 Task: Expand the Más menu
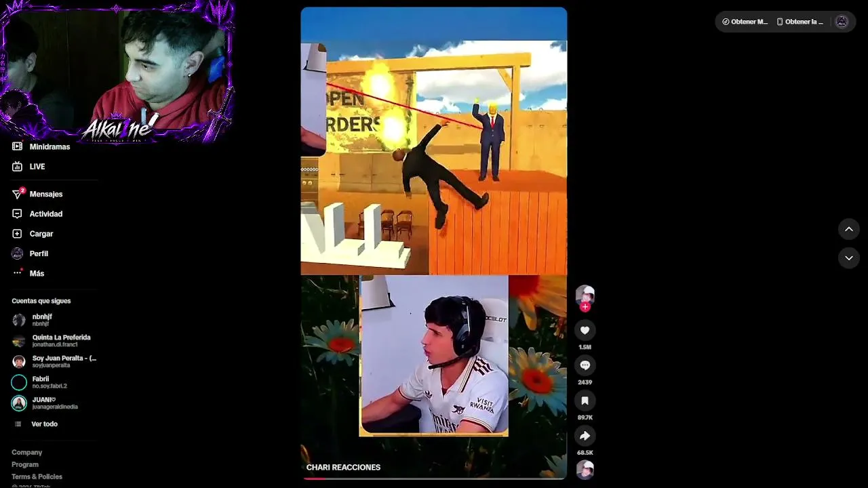28,273
